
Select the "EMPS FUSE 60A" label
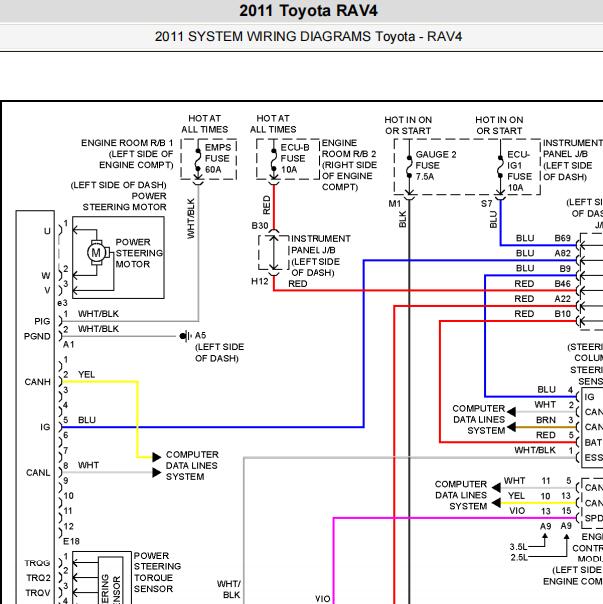(218, 158)
